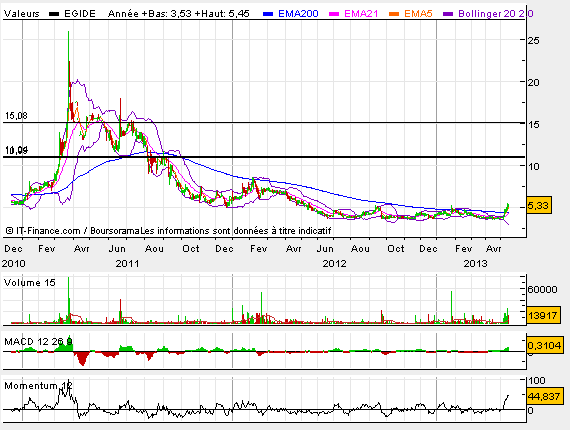Click the EGIDE stock name
This screenshot has width=570, height=430.
[80, 14]
